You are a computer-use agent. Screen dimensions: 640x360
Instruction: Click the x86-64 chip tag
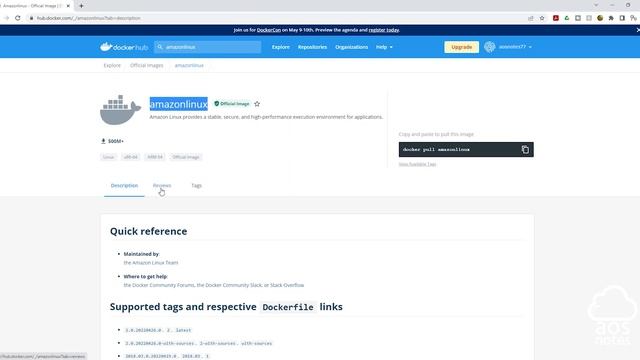tap(131, 157)
